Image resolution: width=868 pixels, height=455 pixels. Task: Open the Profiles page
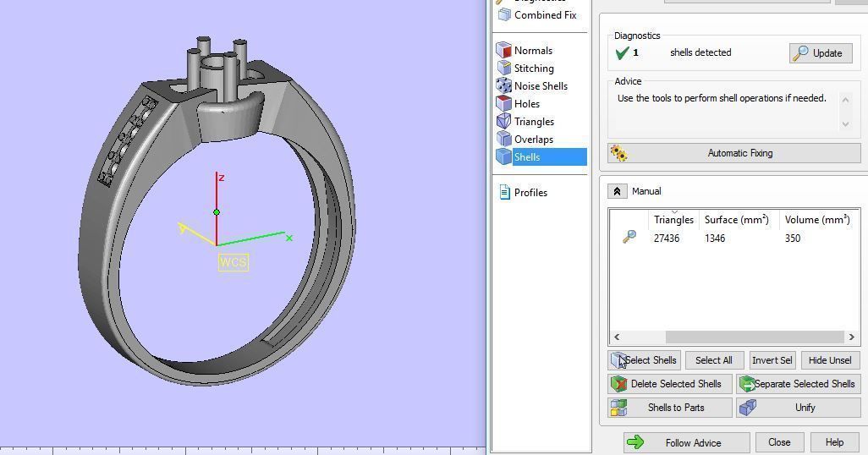pos(530,192)
